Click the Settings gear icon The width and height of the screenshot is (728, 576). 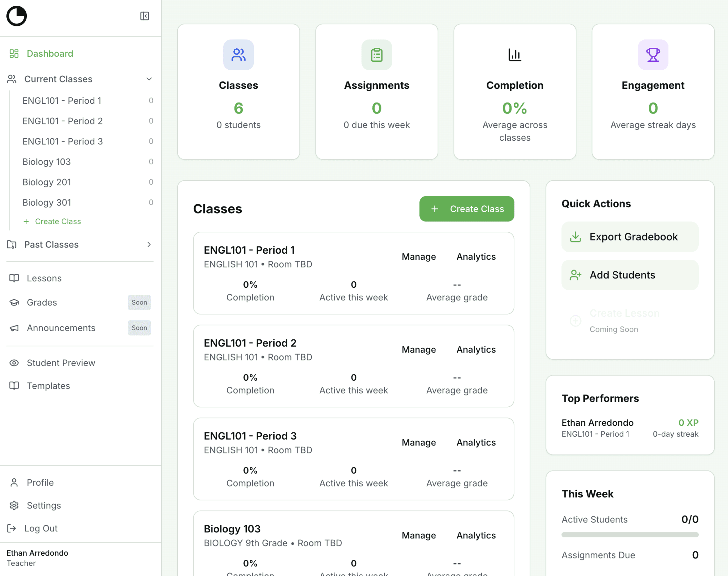pyautogui.click(x=14, y=505)
